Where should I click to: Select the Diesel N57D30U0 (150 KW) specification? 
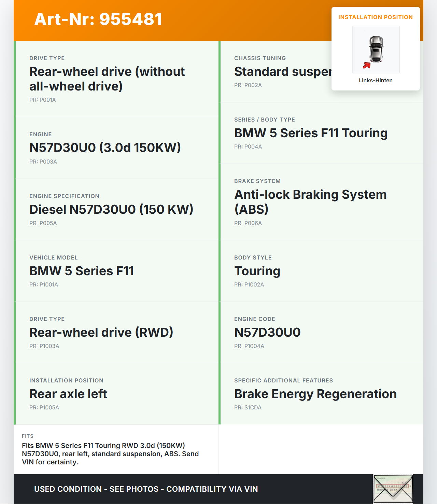tap(111, 209)
